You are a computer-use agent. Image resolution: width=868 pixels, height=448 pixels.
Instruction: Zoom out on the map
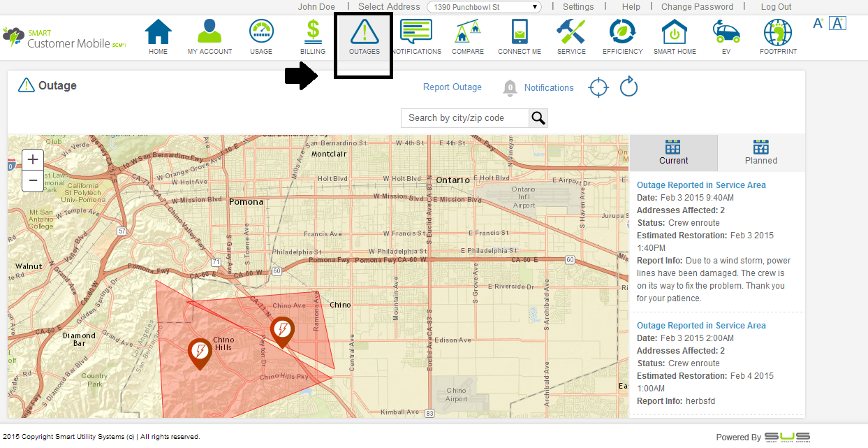point(33,180)
